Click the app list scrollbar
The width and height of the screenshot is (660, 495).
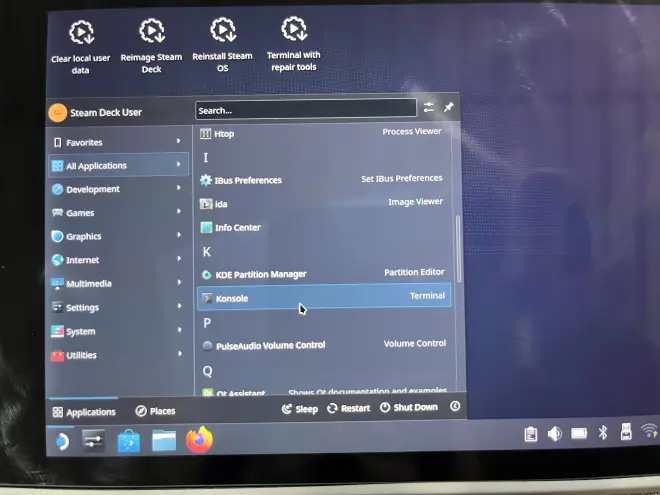click(458, 248)
